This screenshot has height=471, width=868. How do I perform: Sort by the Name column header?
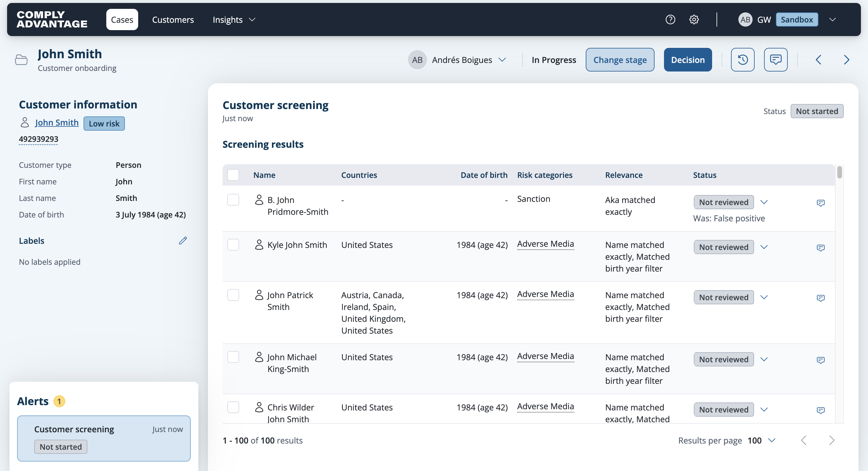[x=264, y=175]
